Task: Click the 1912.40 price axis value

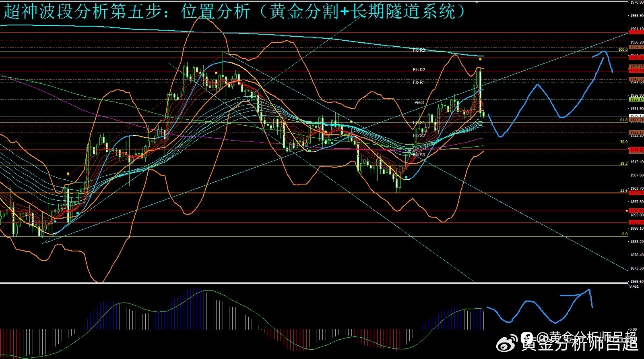Action: 637,162
